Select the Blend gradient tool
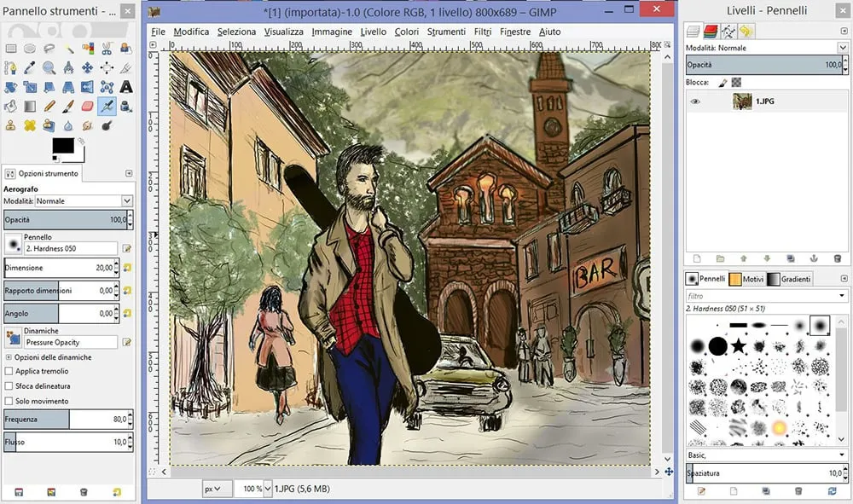The image size is (853, 504). click(x=30, y=106)
